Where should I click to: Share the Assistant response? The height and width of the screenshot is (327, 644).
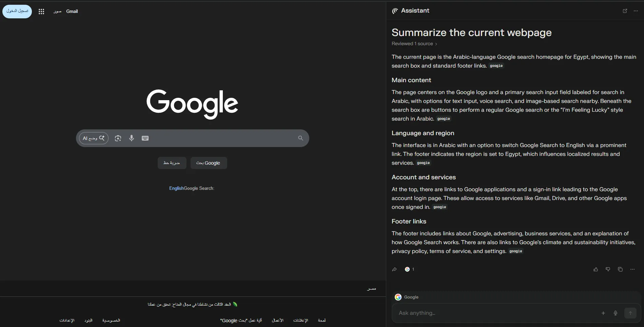pos(394,269)
